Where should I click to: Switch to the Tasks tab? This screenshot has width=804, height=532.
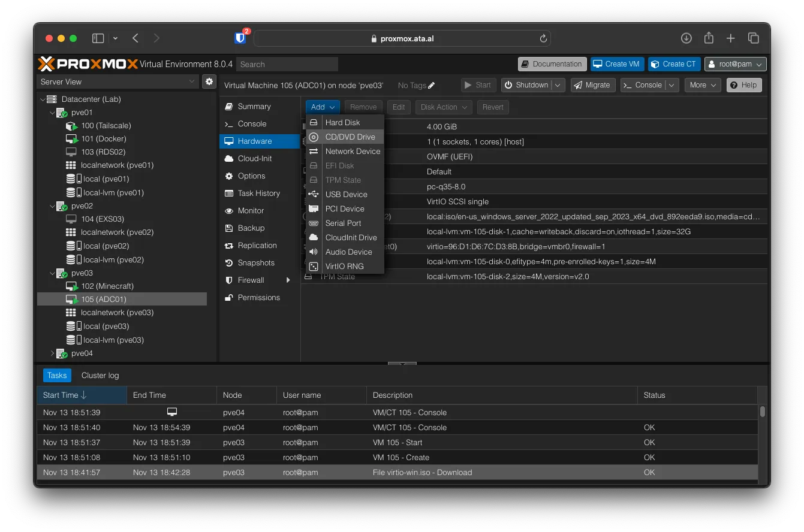57,376
